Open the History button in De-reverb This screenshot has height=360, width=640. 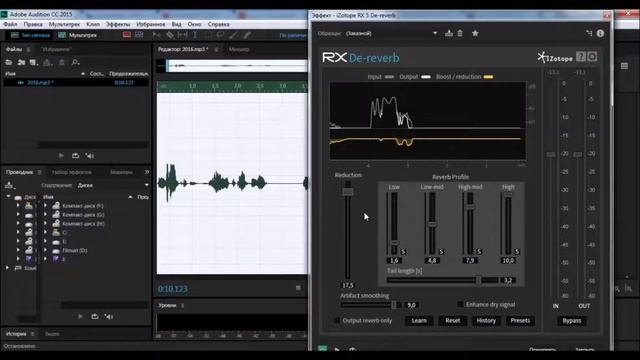[486, 321]
